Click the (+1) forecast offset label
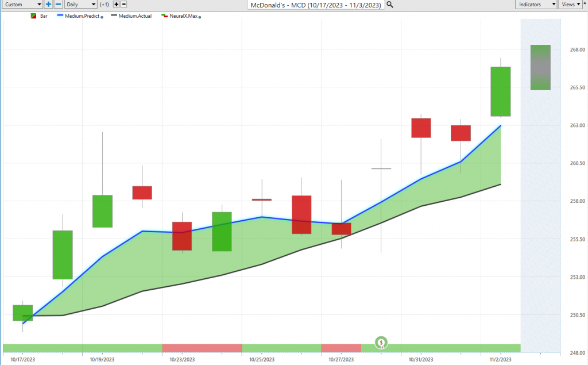 pyautogui.click(x=105, y=5)
